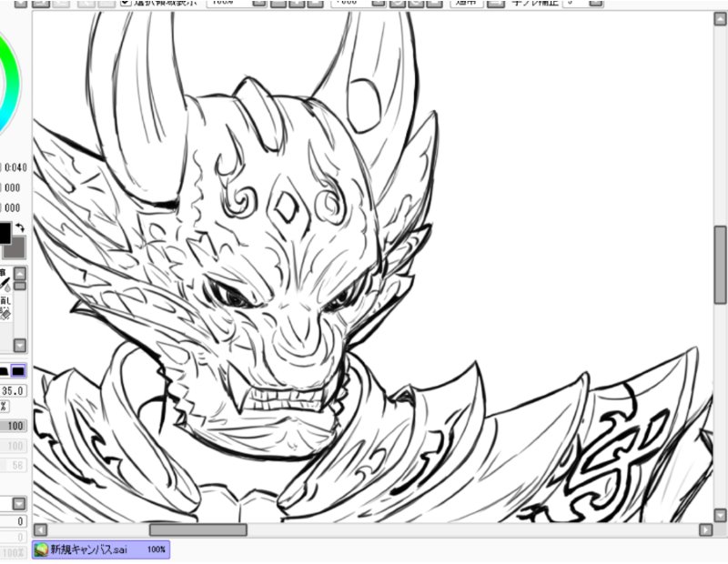Image resolution: width=728 pixels, height=564 pixels.
Task: Open the dropdown arrow in the brush settings
Action: (x=19, y=504)
